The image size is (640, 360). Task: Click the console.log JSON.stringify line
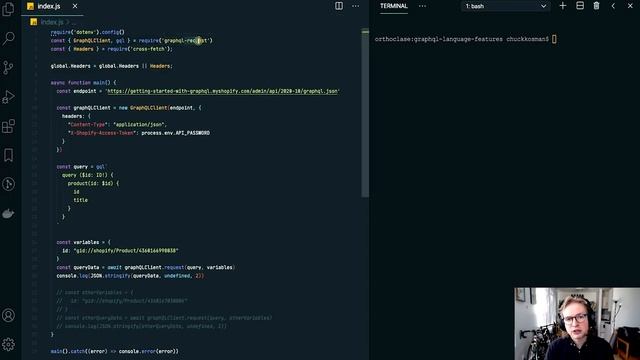130,276
